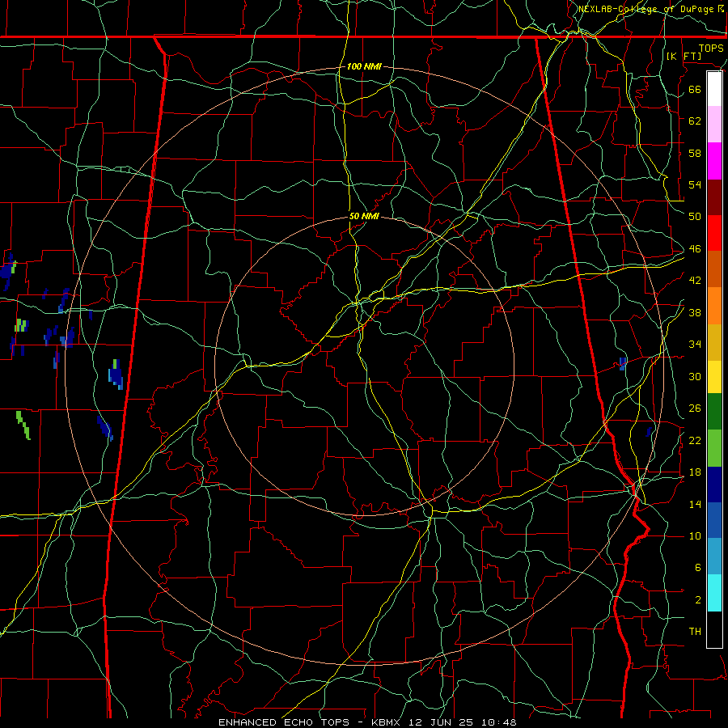Click the '[K FT]' units label
The width and height of the screenshot is (728, 728).
point(684,56)
